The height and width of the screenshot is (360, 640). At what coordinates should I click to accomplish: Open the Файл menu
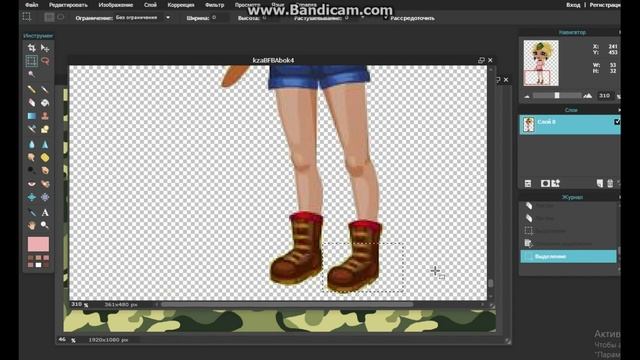31,5
